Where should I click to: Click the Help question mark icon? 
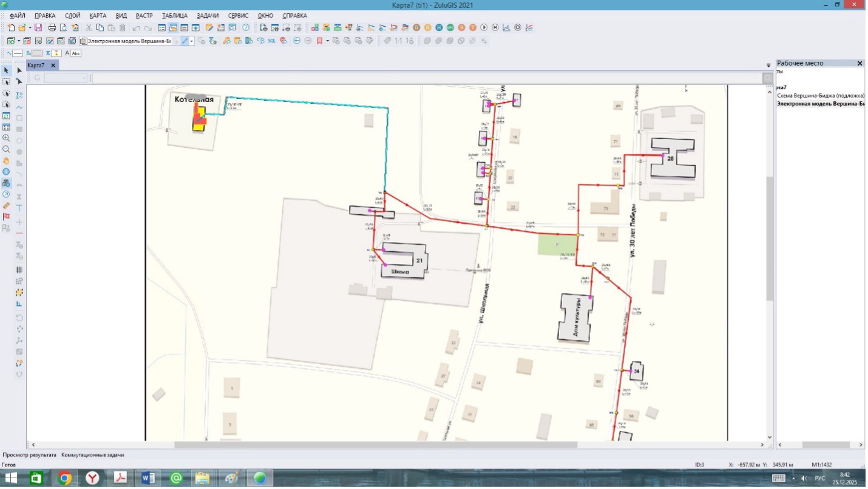coord(246,28)
